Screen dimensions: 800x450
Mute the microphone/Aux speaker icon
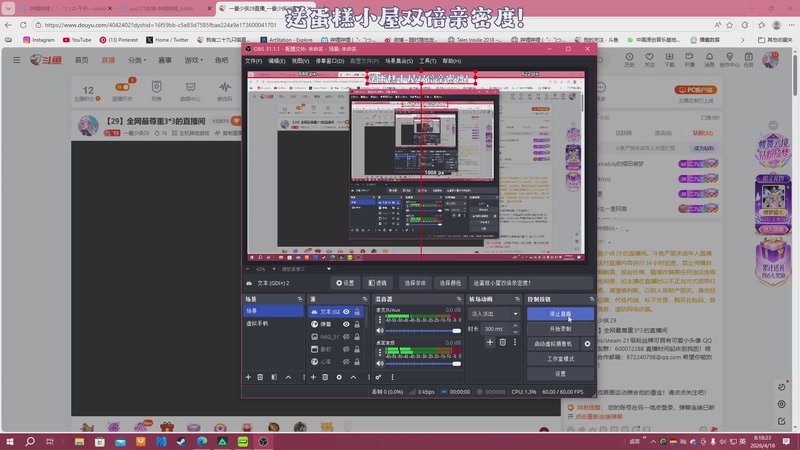coord(380,331)
